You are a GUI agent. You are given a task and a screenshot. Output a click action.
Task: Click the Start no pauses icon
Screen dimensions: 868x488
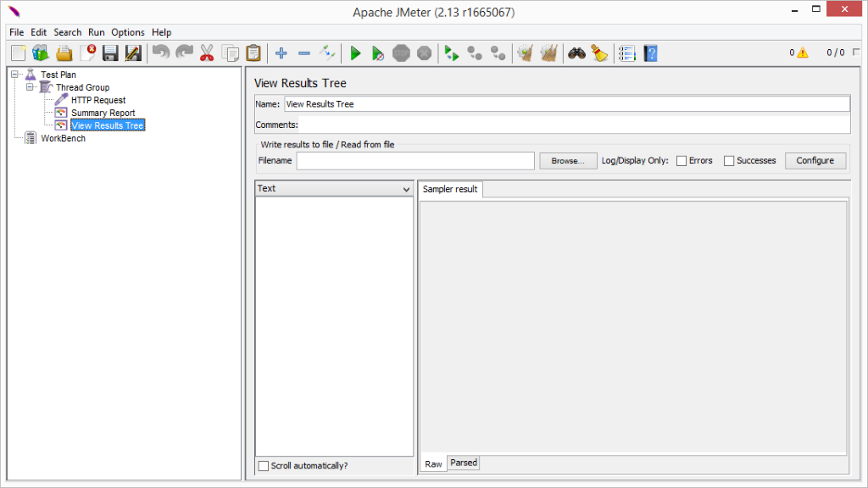(x=378, y=53)
